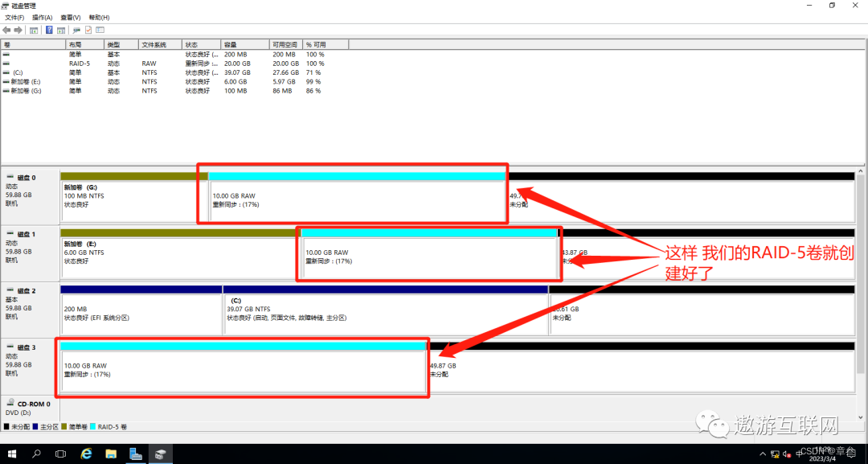Viewport: 868px width, 464px height.
Task: Toggle the Show/Hide Action Pane toolbar icon
Action: click(61, 31)
